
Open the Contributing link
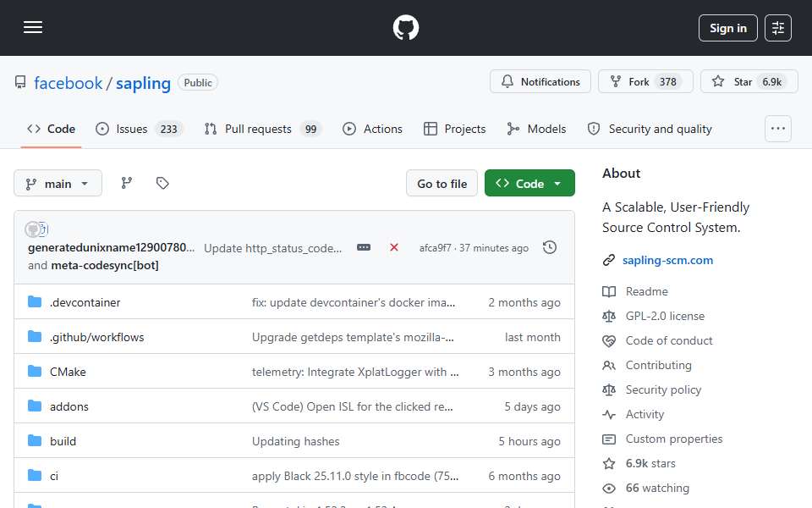pos(658,366)
